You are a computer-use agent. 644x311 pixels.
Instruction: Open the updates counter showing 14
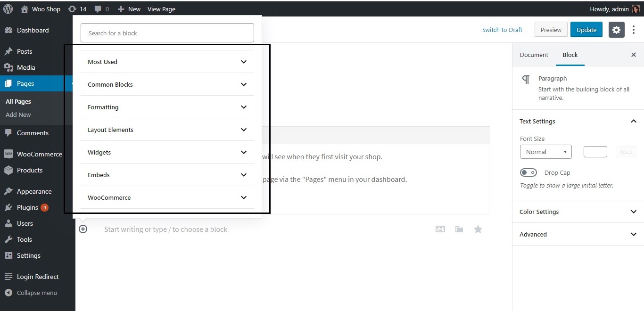pos(77,9)
